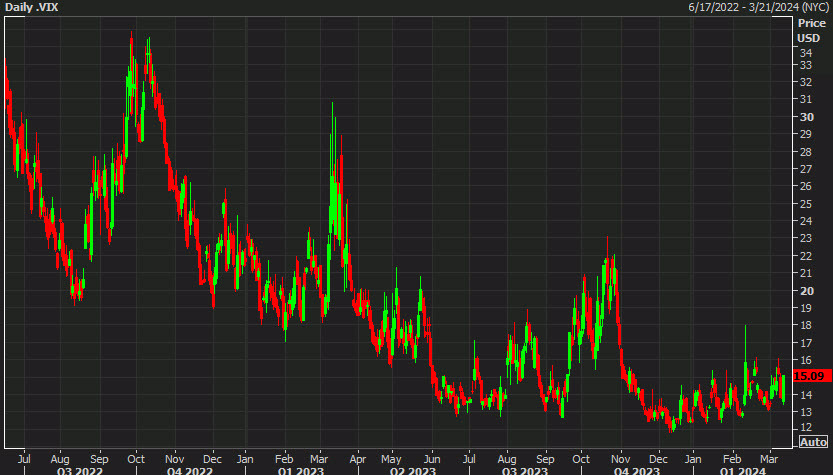This screenshot has height=475, width=833.
Task: Click the Feb label above Q1 2023
Action: coord(284,459)
